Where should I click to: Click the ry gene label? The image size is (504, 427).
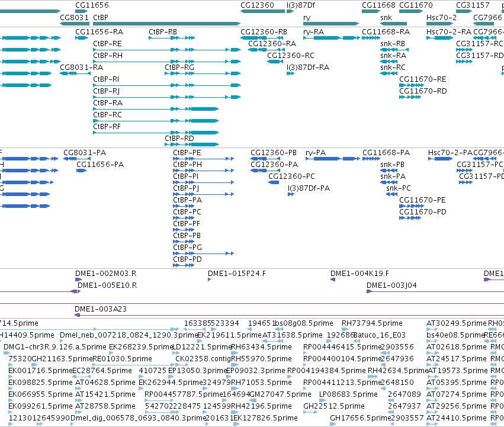click(307, 18)
